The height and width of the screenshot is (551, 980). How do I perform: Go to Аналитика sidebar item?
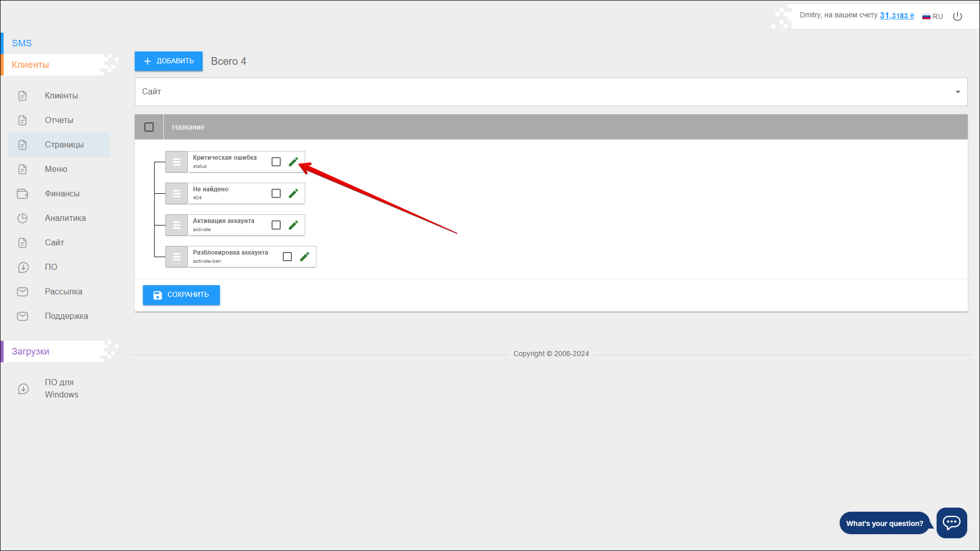[x=65, y=218]
